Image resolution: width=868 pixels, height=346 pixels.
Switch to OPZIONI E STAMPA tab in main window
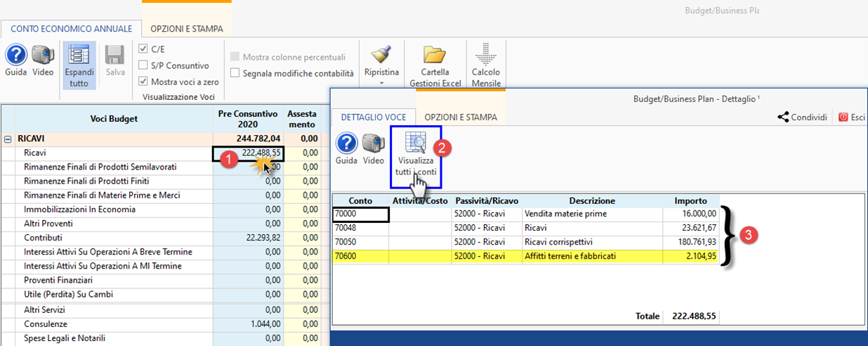pos(188,29)
